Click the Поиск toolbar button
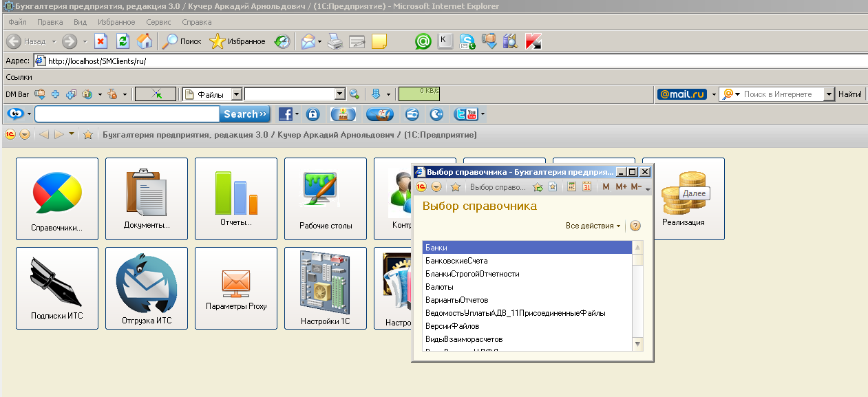 pyautogui.click(x=182, y=41)
